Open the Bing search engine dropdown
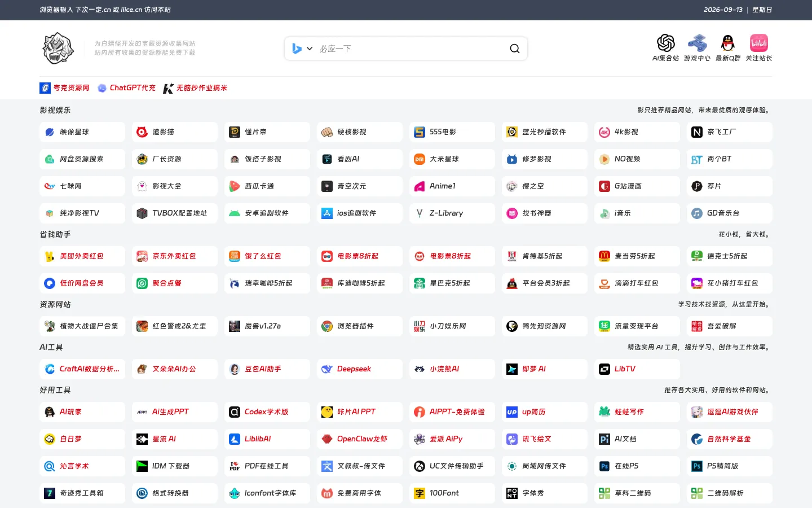The width and height of the screenshot is (812, 508). (302, 49)
